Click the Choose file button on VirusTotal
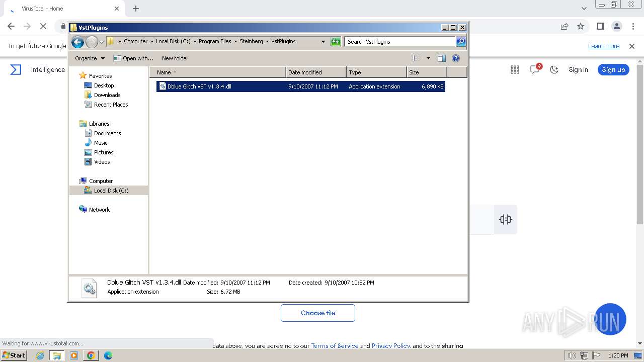The image size is (644, 362). coord(318,313)
